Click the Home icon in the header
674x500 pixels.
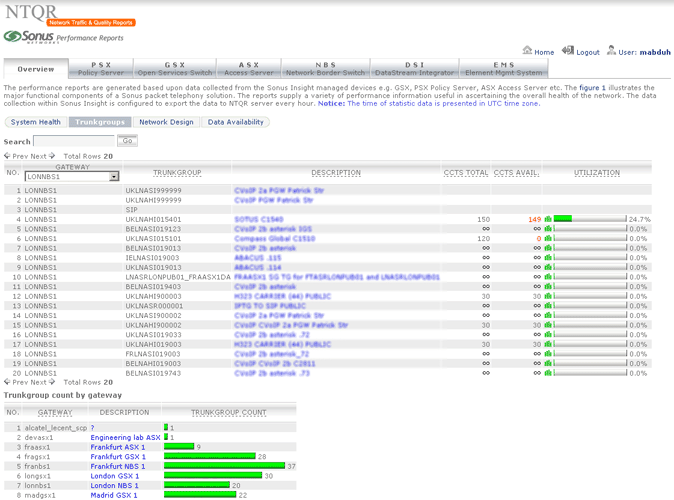[x=527, y=51]
